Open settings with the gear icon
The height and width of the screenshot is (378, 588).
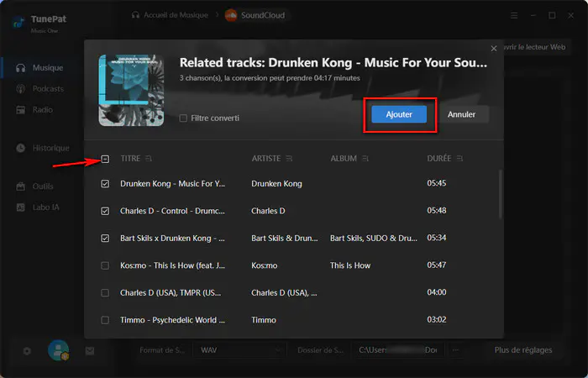[x=27, y=351]
